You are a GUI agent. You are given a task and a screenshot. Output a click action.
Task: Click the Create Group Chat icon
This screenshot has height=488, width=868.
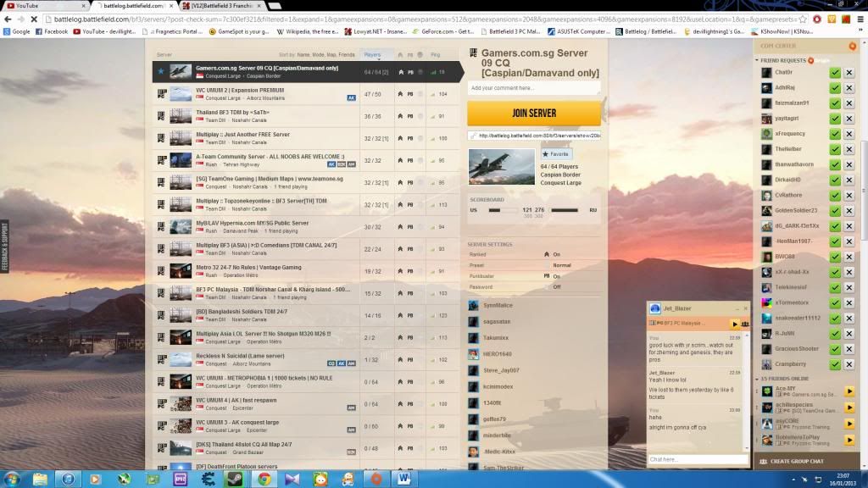click(763, 462)
